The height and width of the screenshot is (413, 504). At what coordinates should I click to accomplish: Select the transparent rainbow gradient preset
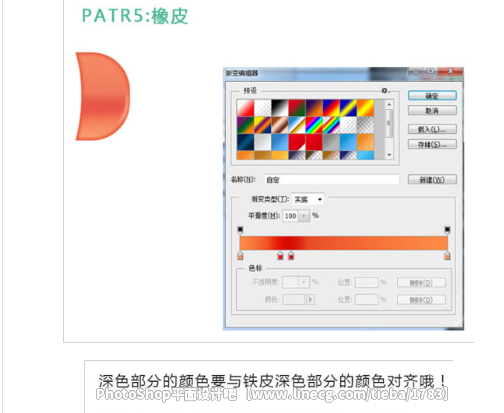331,125
